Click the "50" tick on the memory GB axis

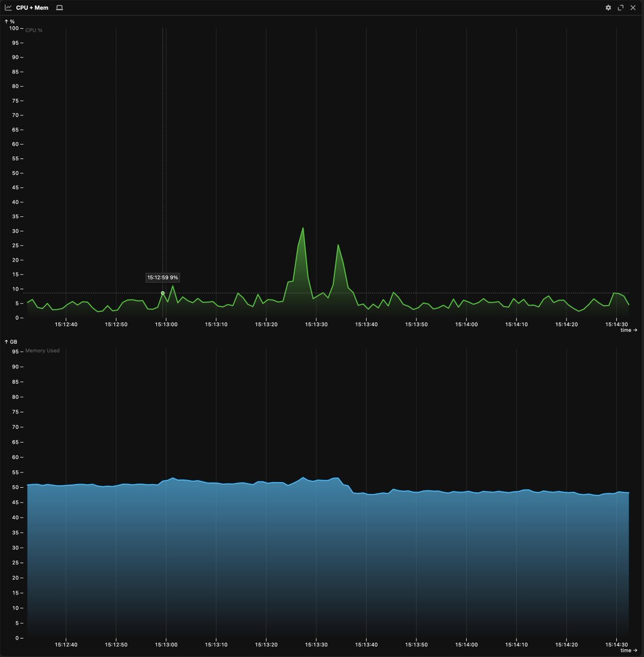pyautogui.click(x=15, y=487)
